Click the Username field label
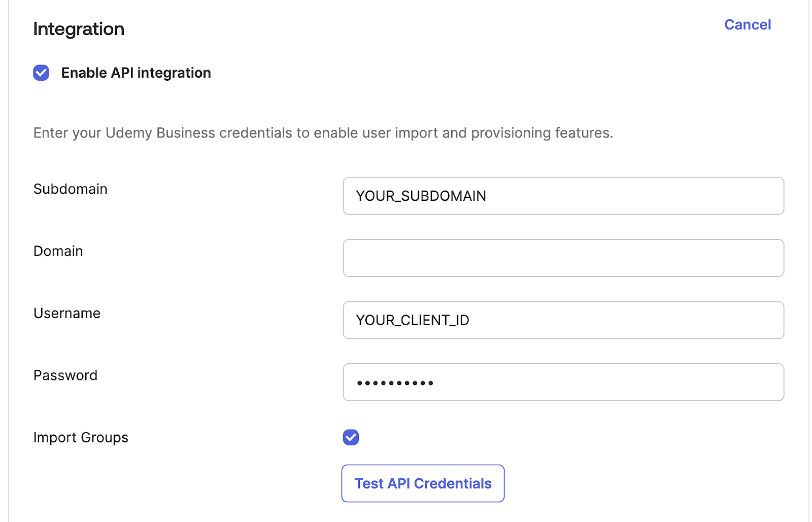 point(66,313)
